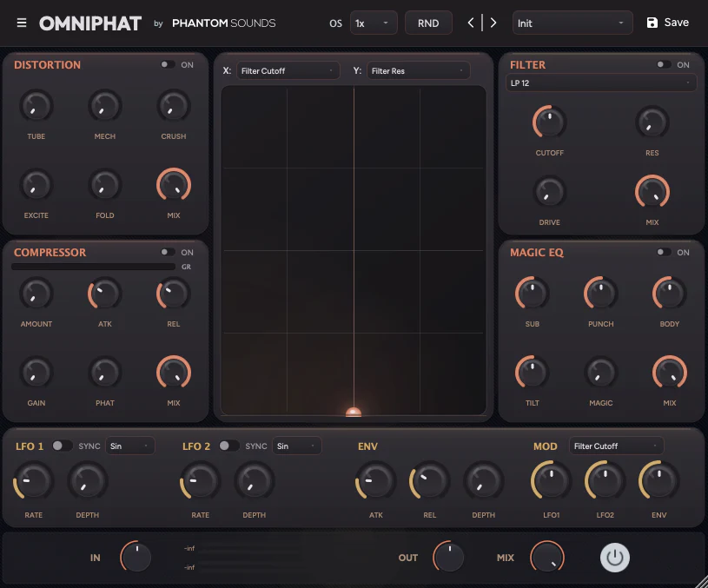Click the Magic EQ PUNCH knob

[600, 294]
